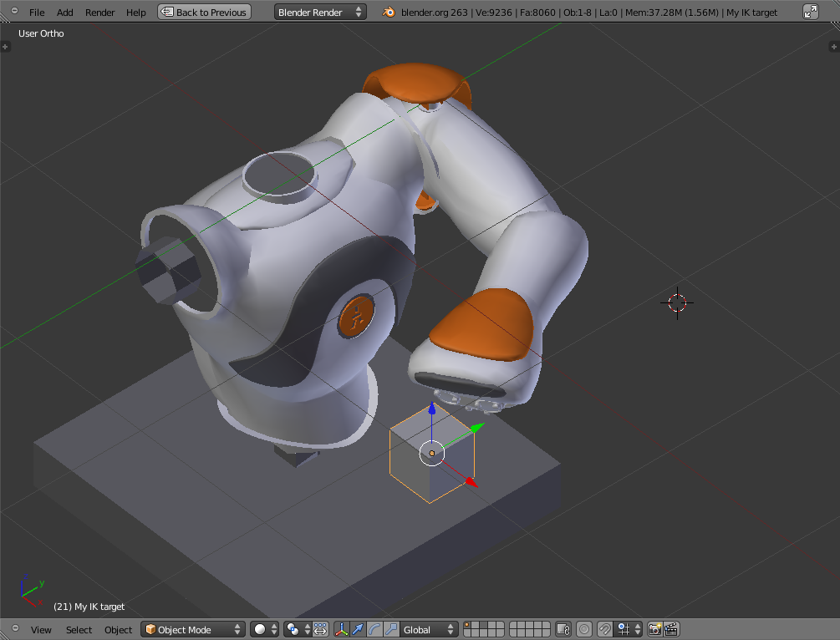This screenshot has height=640, width=840.
Task: Open the snap element type dropdown
Action: pyautogui.click(x=628, y=629)
